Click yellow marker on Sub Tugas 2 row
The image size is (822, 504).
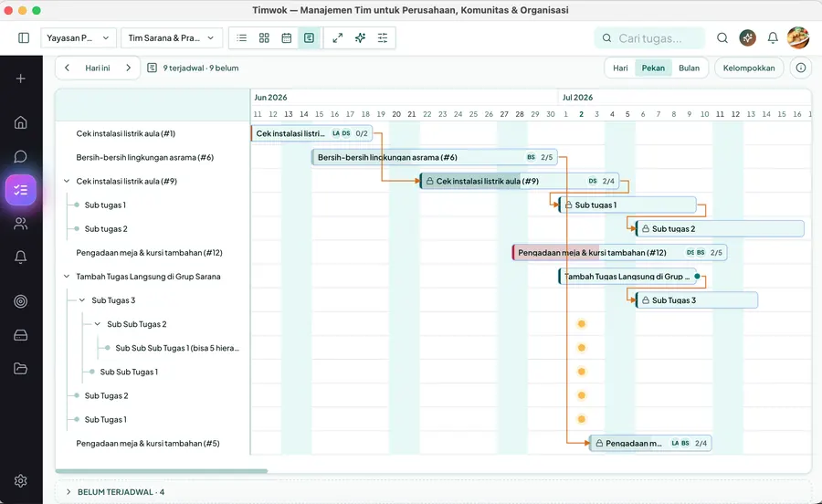click(582, 395)
